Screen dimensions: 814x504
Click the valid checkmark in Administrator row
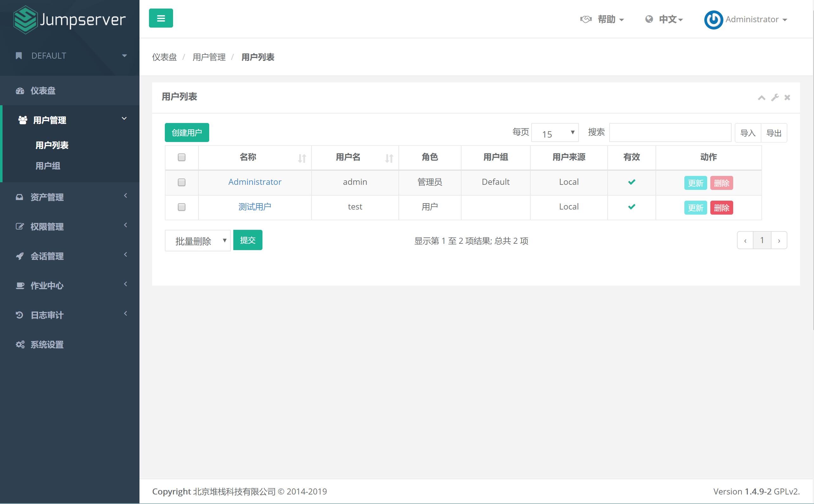coord(631,182)
